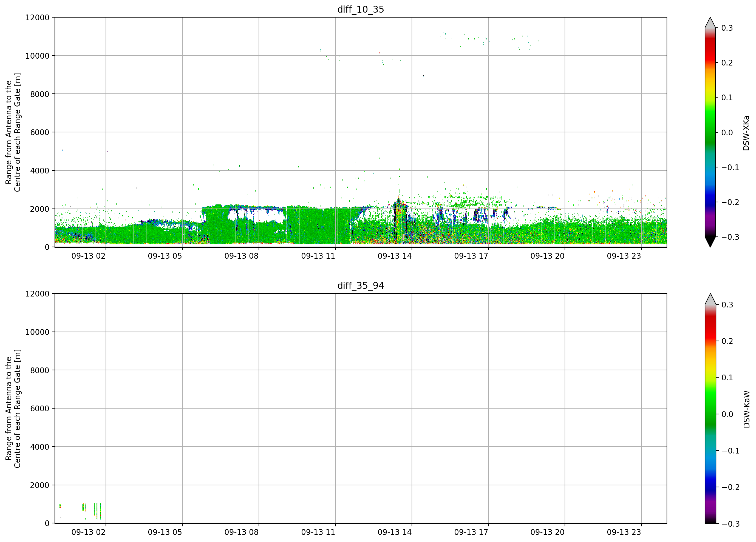Screen dimensions: 756x542
Task: Click the DSW-KaW colorbar label
Action: coord(746,409)
